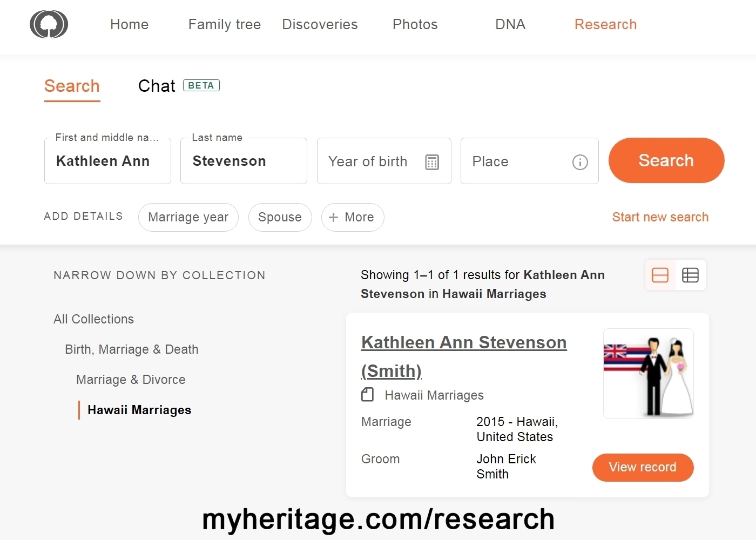
Task: Click the record document icon beside Hawaii Marriages
Action: 367,395
